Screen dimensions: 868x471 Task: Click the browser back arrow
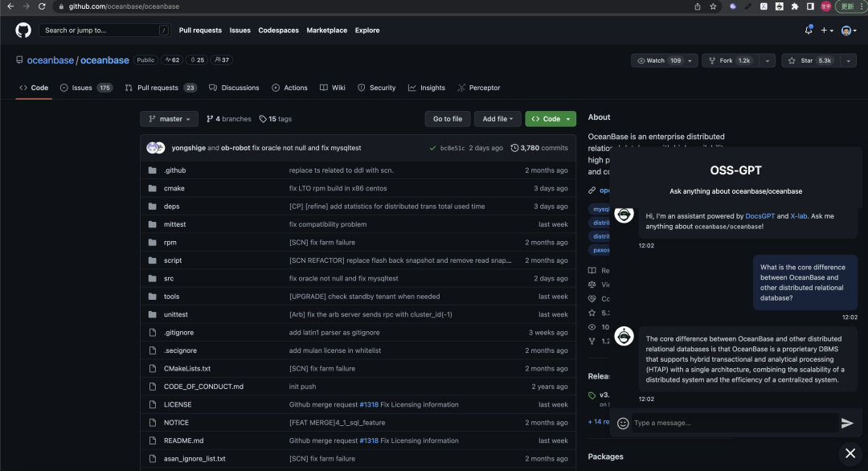coord(10,6)
